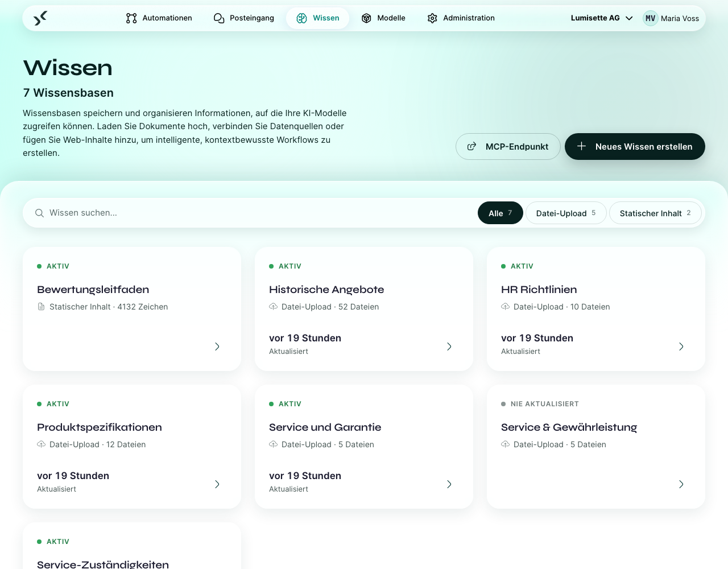Open Bewertungsleitfaden via its chevron arrow

[217, 347]
